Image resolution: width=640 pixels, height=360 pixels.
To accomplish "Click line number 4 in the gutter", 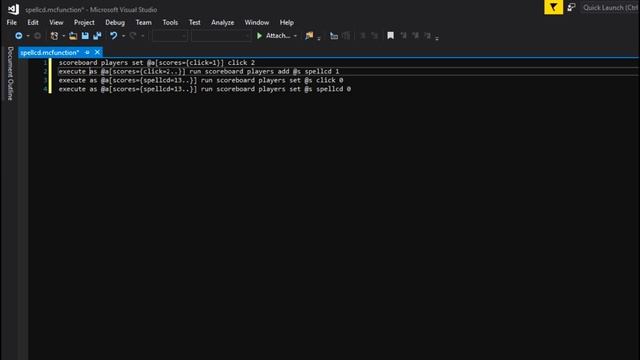I will [45, 89].
